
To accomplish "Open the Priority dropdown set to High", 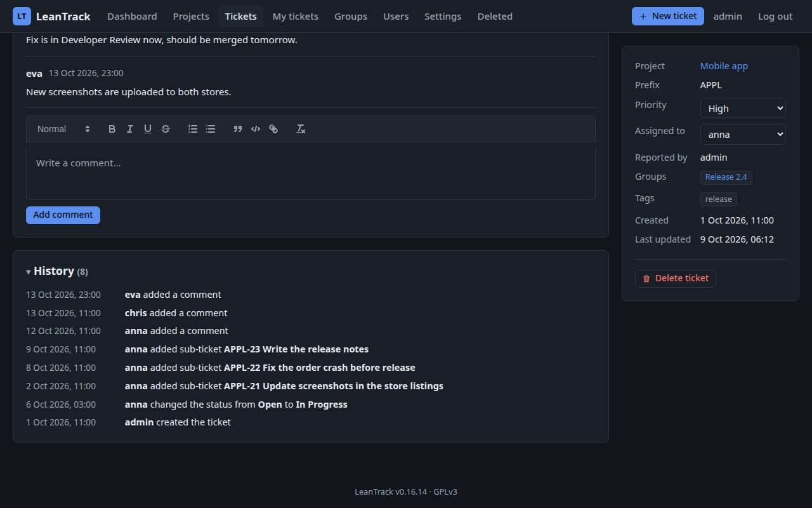I will point(743,108).
